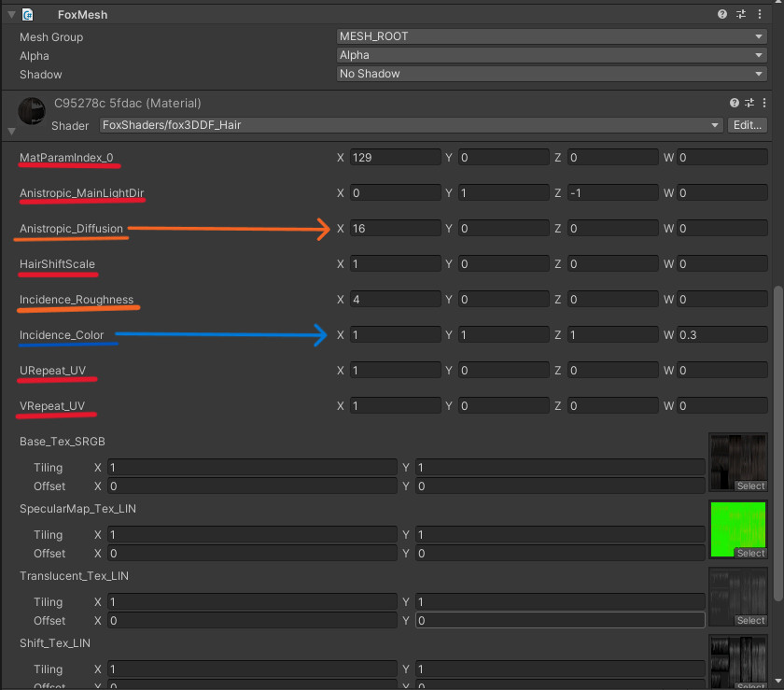Click the C95278c 5fdac material name
The height and width of the screenshot is (690, 784).
click(128, 103)
